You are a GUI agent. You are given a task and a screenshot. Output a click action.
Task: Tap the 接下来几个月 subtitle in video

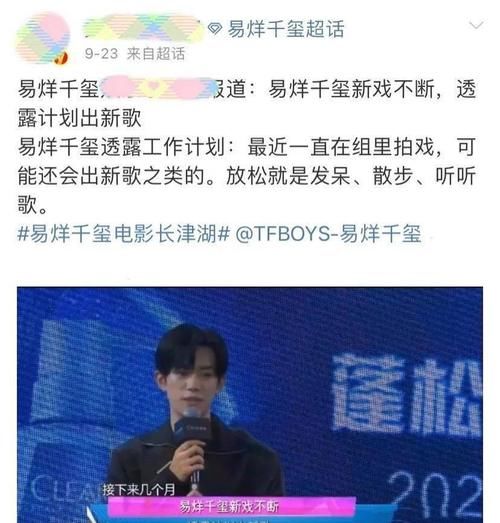pyautogui.click(x=139, y=490)
